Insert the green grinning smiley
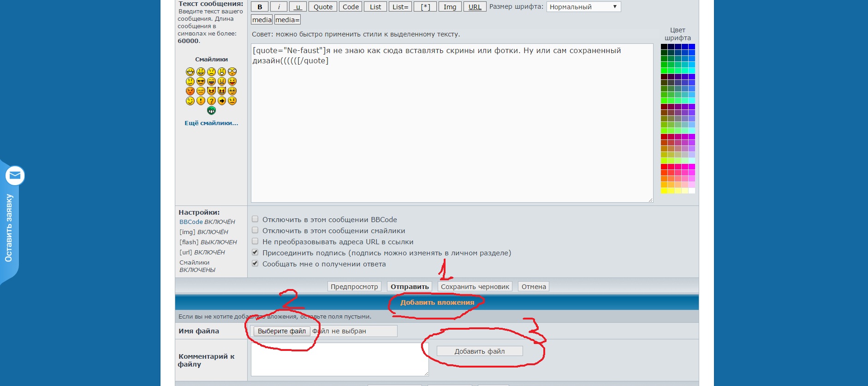The height and width of the screenshot is (386, 868). pos(211,110)
